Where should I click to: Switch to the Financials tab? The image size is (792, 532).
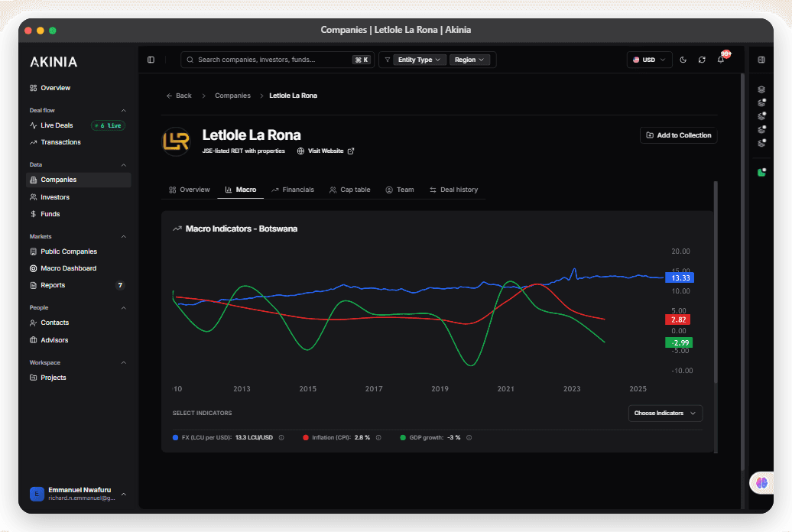click(x=293, y=190)
